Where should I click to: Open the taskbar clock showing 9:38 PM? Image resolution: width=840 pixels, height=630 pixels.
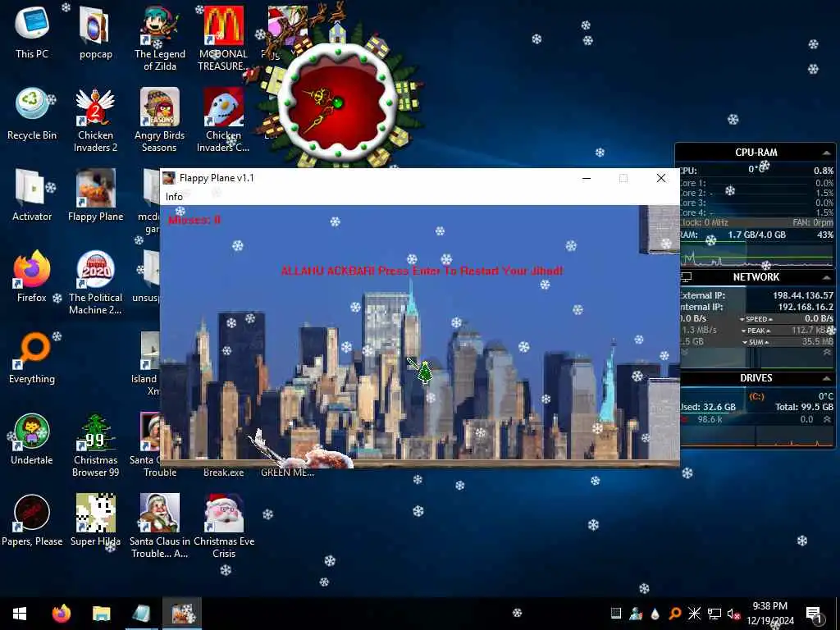click(769, 614)
